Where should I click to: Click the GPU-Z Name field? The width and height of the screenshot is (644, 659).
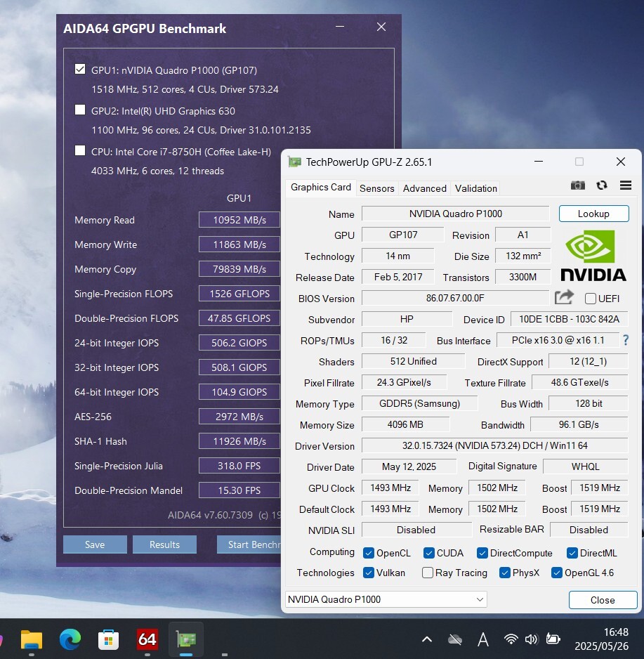tap(455, 214)
